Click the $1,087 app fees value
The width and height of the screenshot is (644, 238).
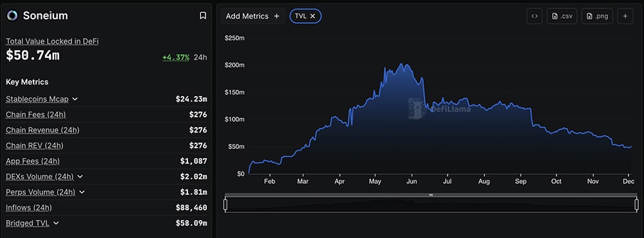[193, 161]
